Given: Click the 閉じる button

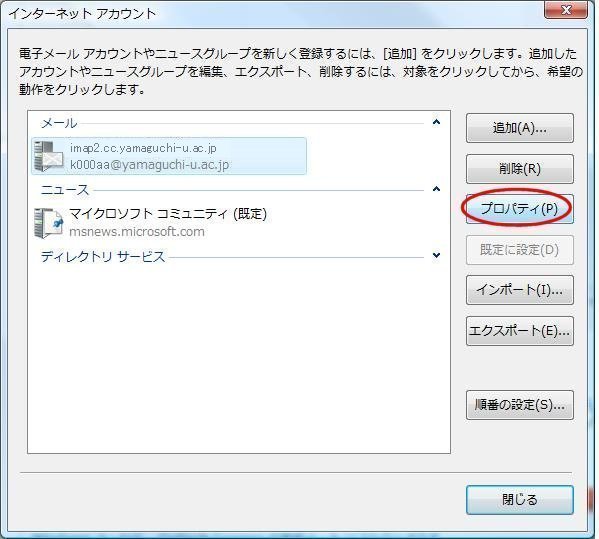Looking at the screenshot, I should [520, 500].
